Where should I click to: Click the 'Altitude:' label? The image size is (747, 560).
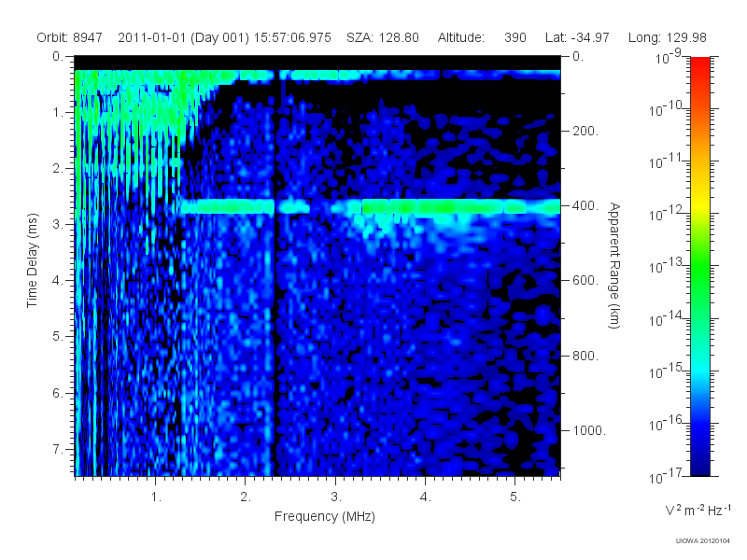click(461, 37)
